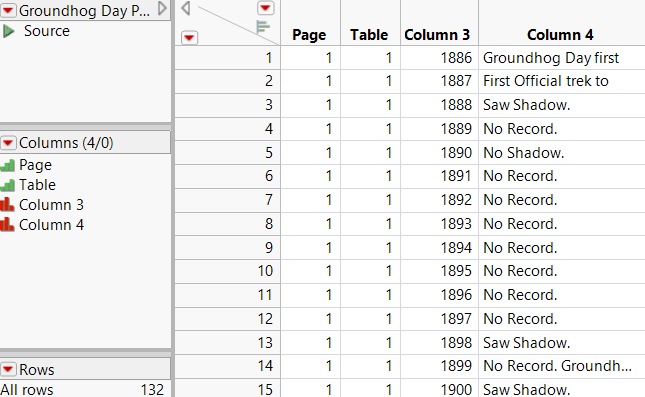645x397 pixels.
Task: Select the Column 4 header
Action: pos(560,35)
